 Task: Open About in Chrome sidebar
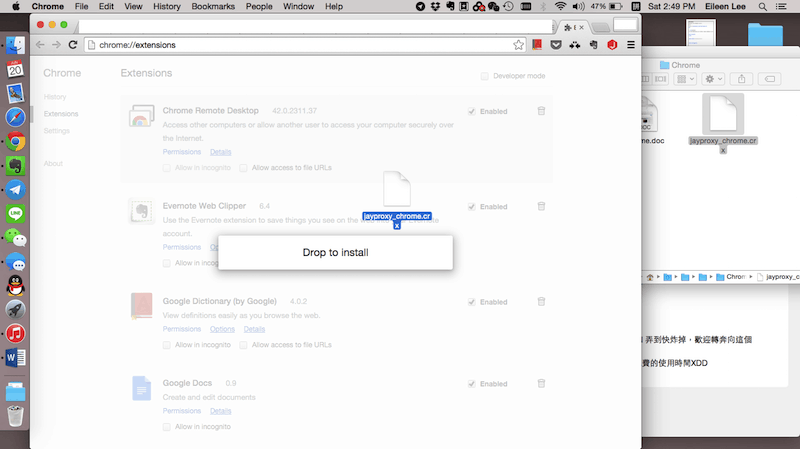[x=53, y=164]
